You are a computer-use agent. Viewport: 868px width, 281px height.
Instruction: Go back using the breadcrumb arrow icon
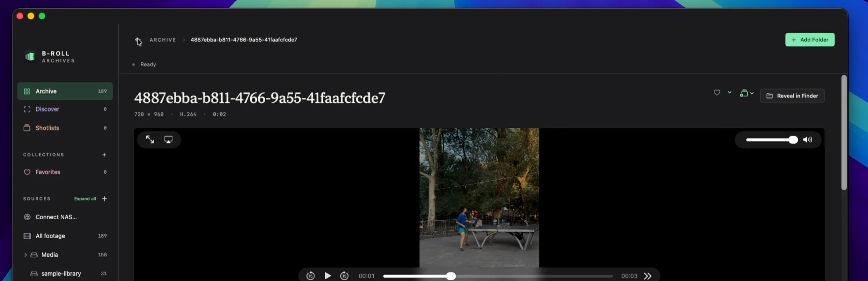tap(138, 40)
